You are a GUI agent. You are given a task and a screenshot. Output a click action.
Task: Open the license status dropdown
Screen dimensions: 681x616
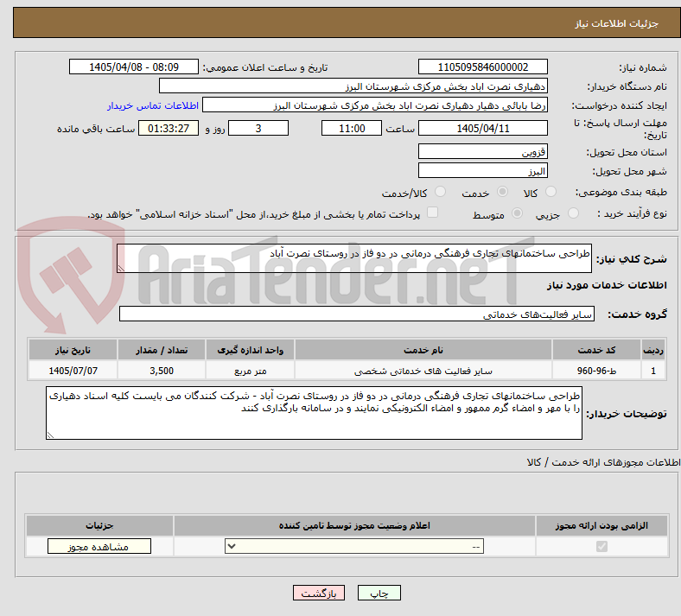click(x=354, y=547)
